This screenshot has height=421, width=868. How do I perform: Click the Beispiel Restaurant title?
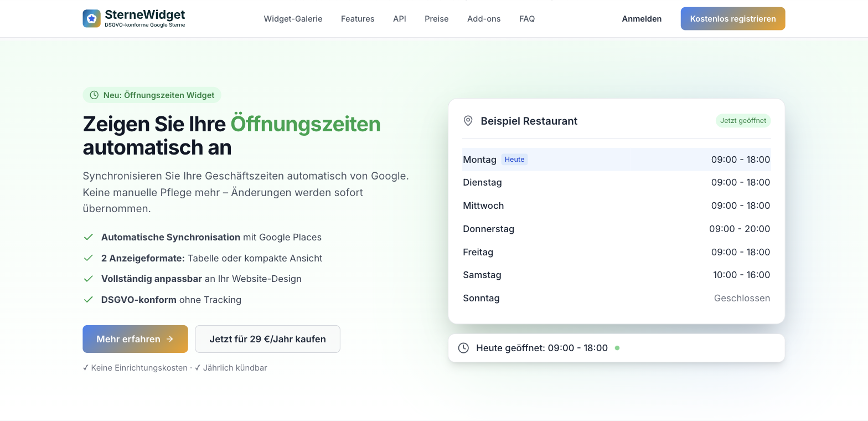[x=529, y=121]
